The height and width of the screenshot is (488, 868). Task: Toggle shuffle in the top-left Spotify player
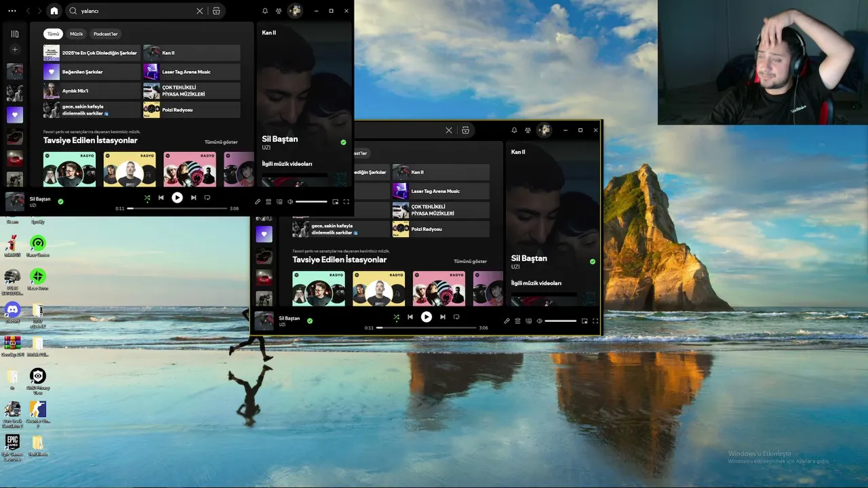coord(147,198)
